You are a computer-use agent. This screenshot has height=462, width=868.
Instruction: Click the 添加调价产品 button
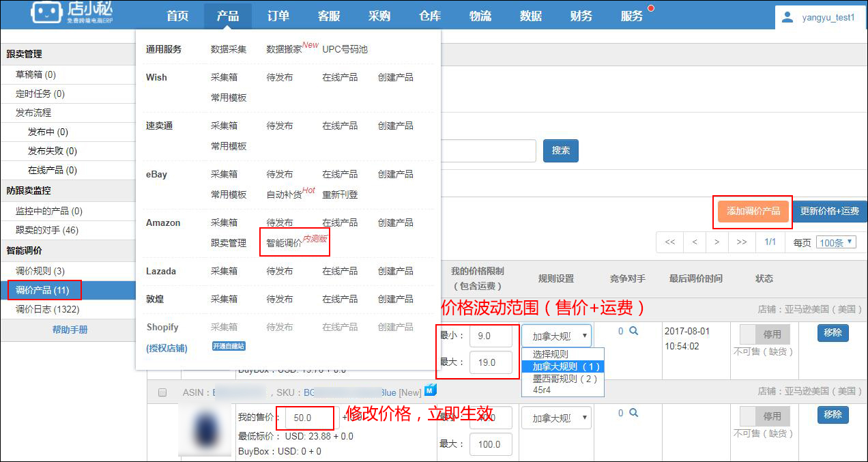[x=753, y=212]
